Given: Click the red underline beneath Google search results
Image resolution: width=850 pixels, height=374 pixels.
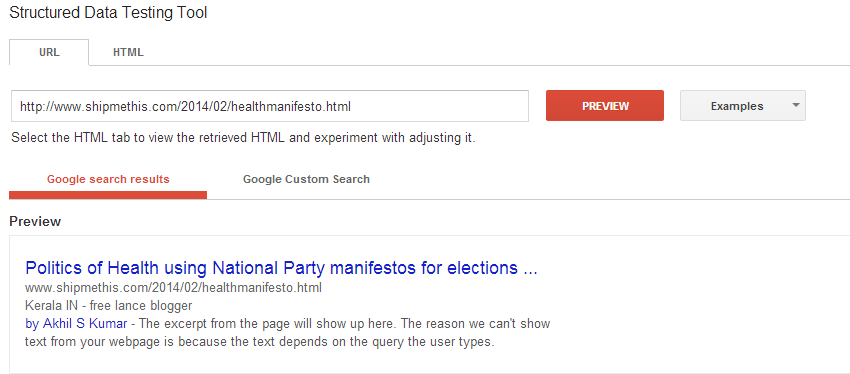Looking at the screenshot, I should tap(108, 195).
